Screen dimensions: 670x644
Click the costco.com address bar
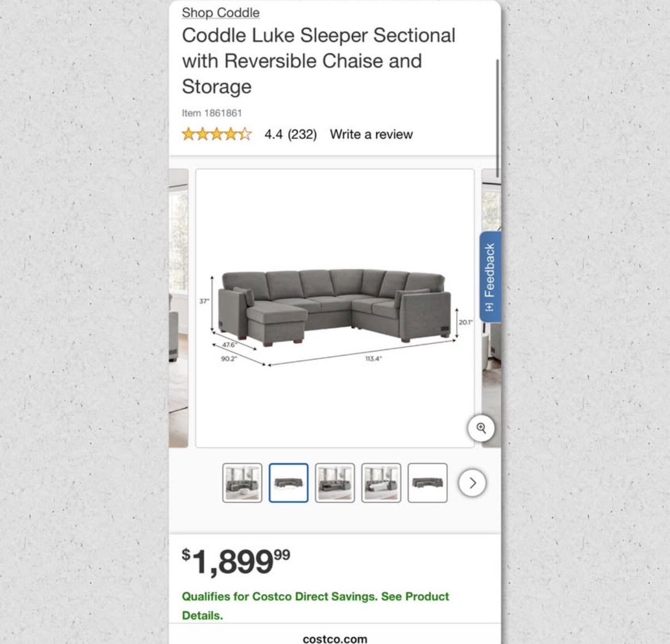335,639
